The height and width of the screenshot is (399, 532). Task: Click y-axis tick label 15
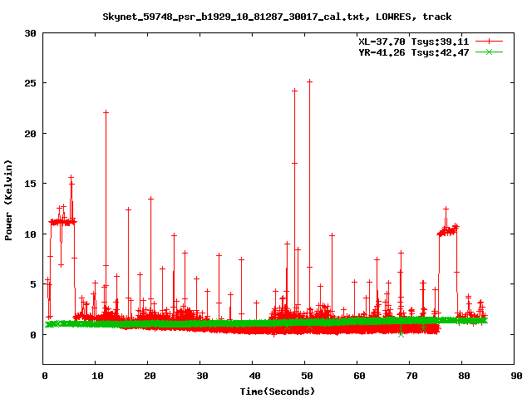click(30, 184)
